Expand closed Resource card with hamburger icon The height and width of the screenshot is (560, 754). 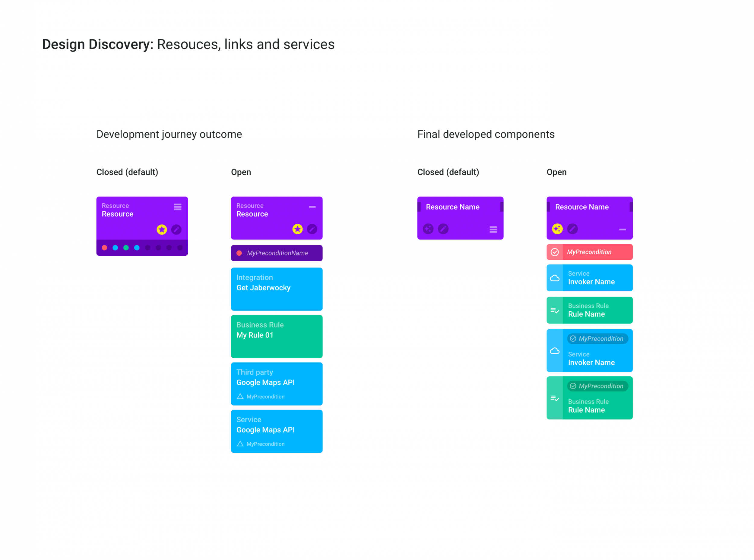tap(178, 207)
